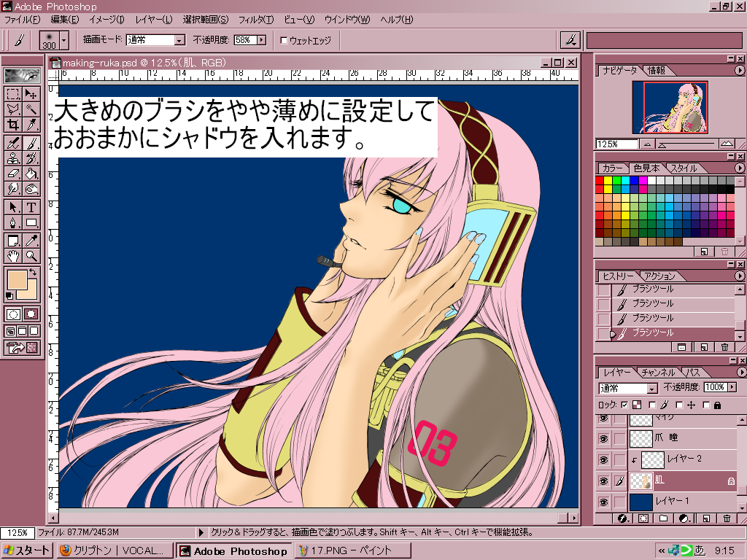Viewport: 747px width, 560px height.
Task: Select the Clone Stamp tool
Action: tap(13, 158)
